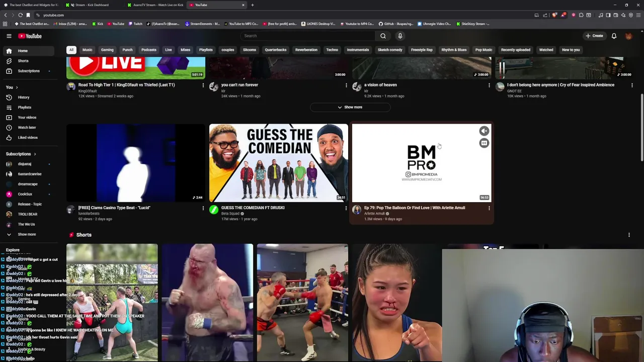This screenshot has height=362, width=644.
Task: Toggle captions on BM Pro preview
Action: click(x=484, y=143)
